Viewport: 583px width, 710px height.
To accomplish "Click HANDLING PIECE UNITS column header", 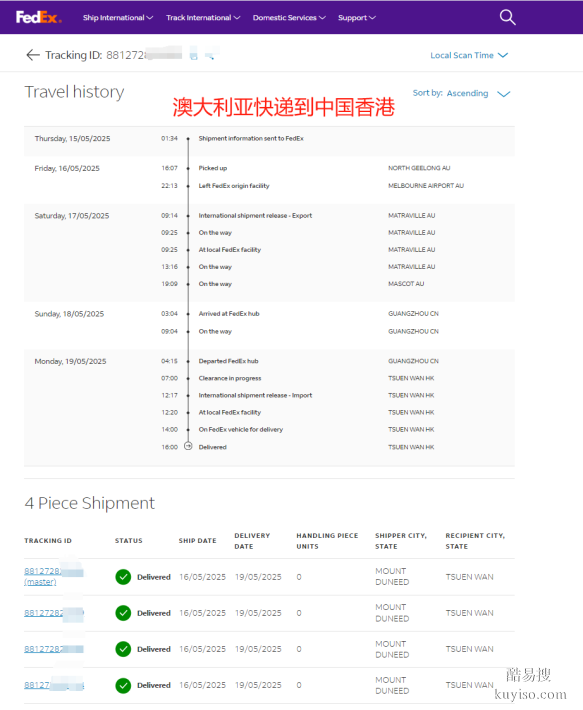I will (327, 541).
